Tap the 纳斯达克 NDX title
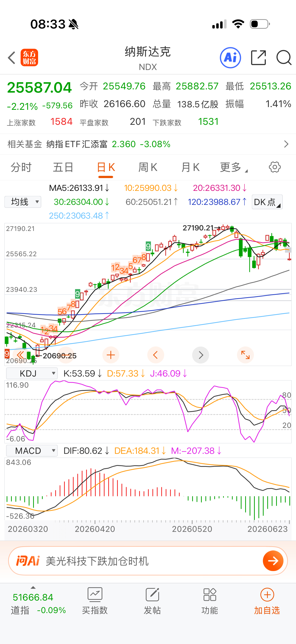Viewport: 296px width, 644px height. point(148,58)
